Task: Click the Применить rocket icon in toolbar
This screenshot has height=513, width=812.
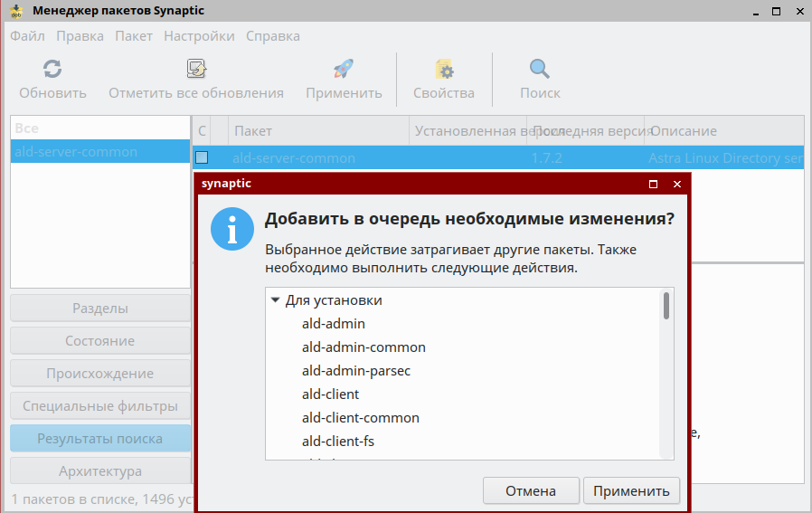Action: [x=344, y=69]
